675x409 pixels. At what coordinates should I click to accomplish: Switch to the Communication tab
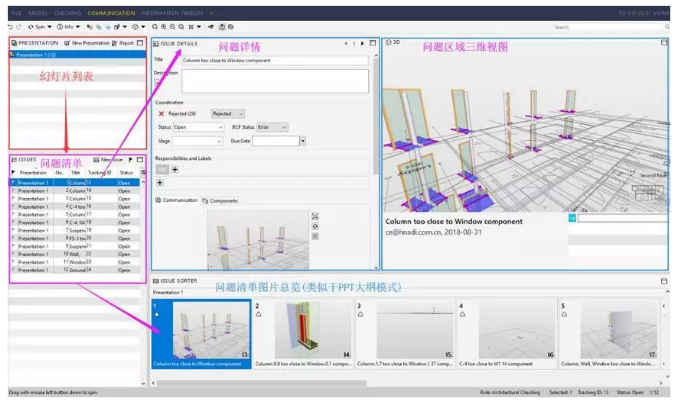click(x=176, y=200)
